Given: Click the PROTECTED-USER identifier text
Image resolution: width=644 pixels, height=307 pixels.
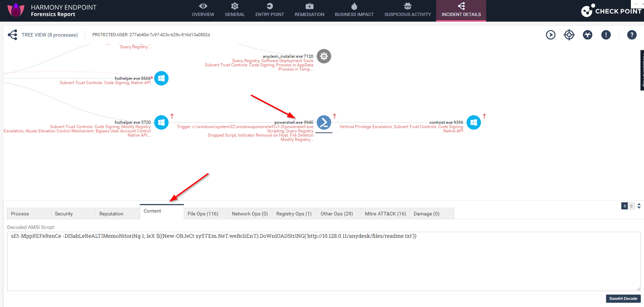Looking at the screenshot, I should (151, 35).
